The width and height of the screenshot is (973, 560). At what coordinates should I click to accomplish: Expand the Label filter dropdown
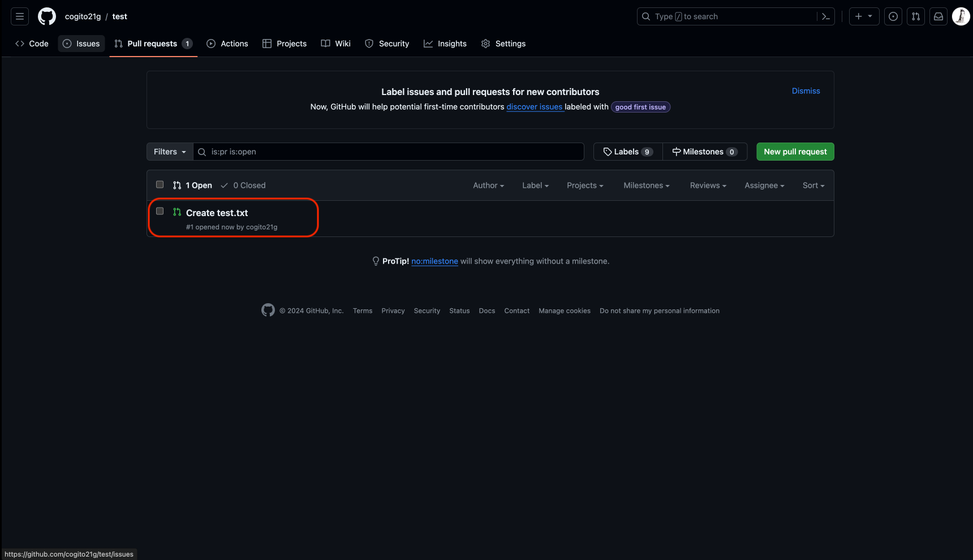(x=535, y=186)
